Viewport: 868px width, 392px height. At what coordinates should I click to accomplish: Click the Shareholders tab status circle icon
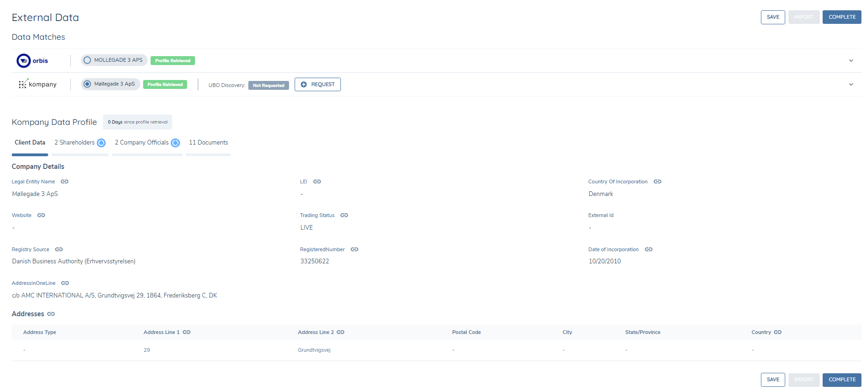point(101,143)
